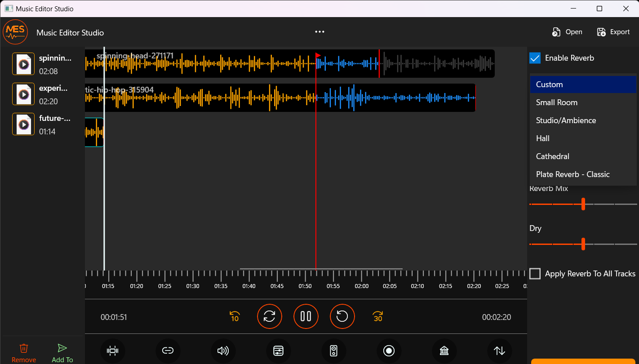
Task: Open the volume adjustment tool
Action: tap(223, 351)
